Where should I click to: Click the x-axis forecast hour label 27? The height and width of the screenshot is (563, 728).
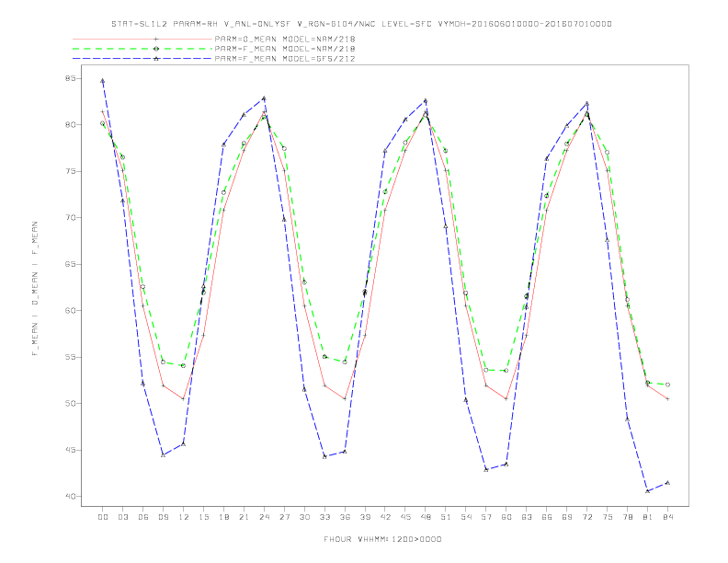[284, 517]
